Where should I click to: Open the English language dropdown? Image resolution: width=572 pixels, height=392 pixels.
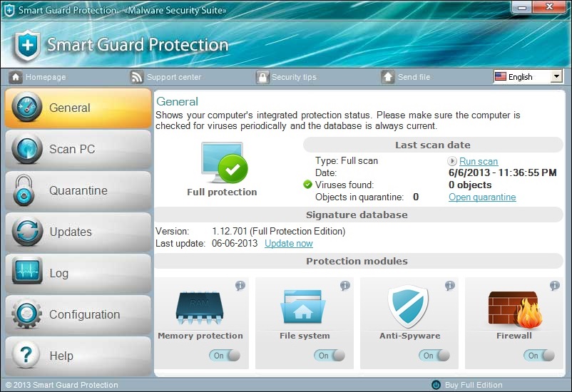pyautogui.click(x=528, y=76)
